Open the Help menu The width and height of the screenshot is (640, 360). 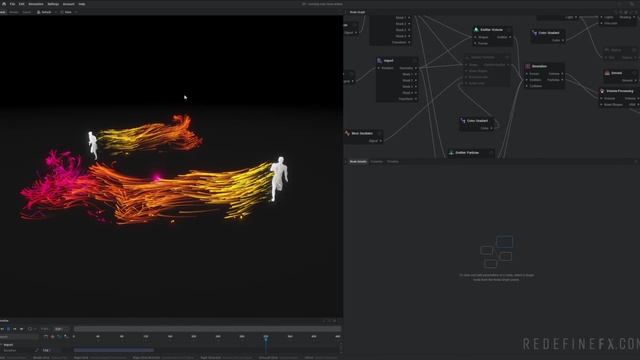click(82, 4)
